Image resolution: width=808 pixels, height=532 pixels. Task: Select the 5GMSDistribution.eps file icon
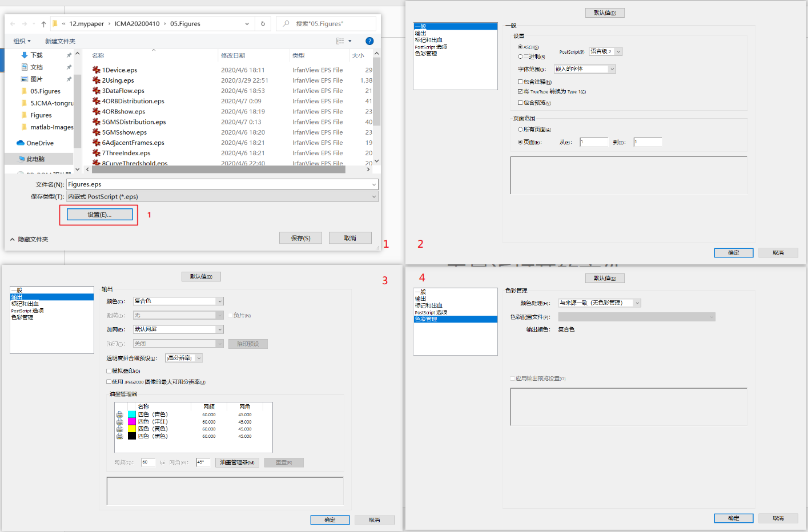(x=97, y=122)
